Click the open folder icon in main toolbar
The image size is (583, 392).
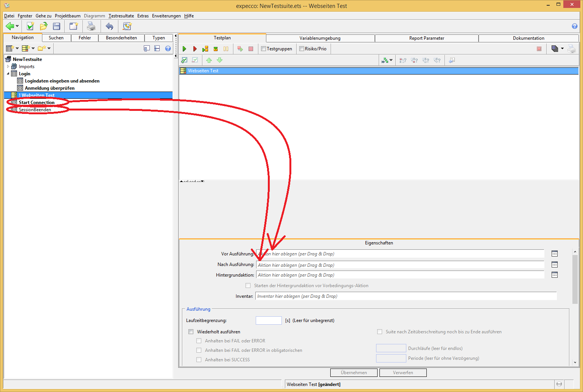44,26
